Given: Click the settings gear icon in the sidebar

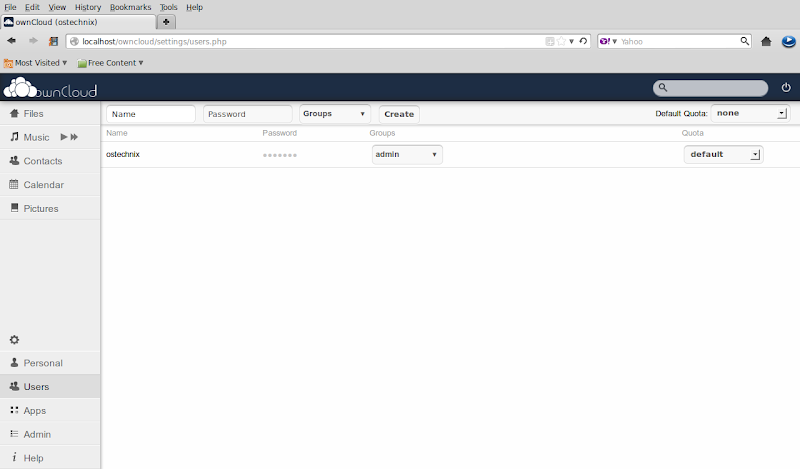Looking at the screenshot, I should click(x=14, y=339).
